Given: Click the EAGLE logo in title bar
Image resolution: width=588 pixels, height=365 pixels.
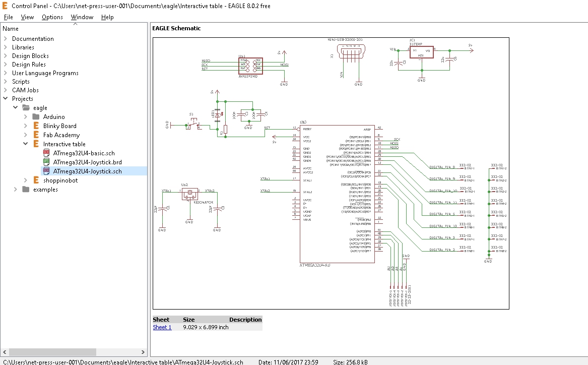Looking at the screenshot, I should 5,6.
